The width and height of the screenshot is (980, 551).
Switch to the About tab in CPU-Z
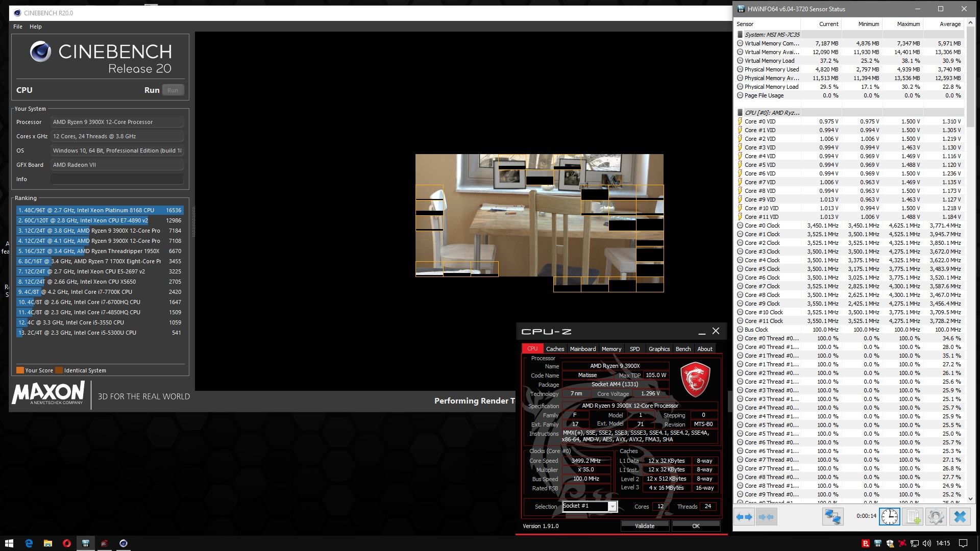pos(705,349)
